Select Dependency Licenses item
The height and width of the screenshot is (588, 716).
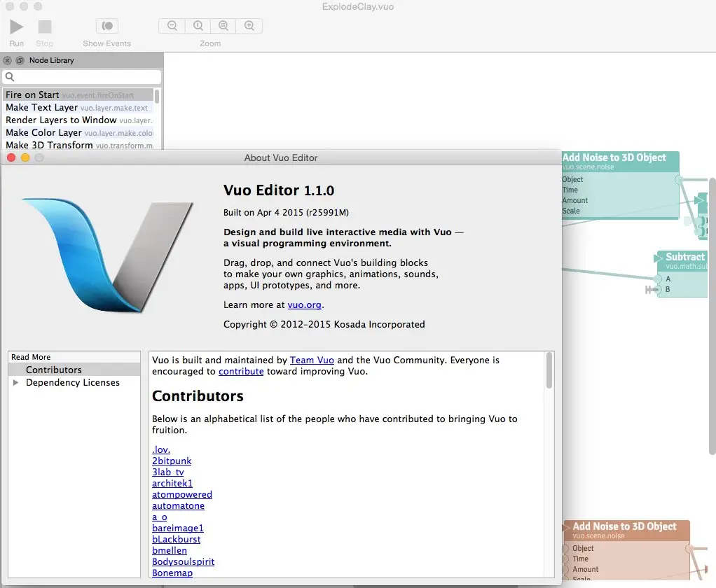(73, 382)
